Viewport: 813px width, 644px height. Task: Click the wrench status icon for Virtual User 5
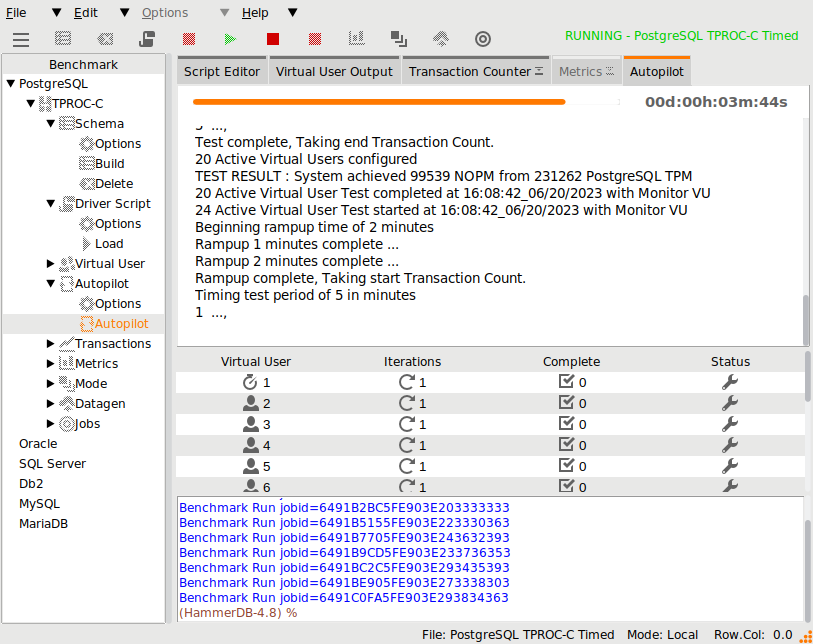[x=730, y=467]
